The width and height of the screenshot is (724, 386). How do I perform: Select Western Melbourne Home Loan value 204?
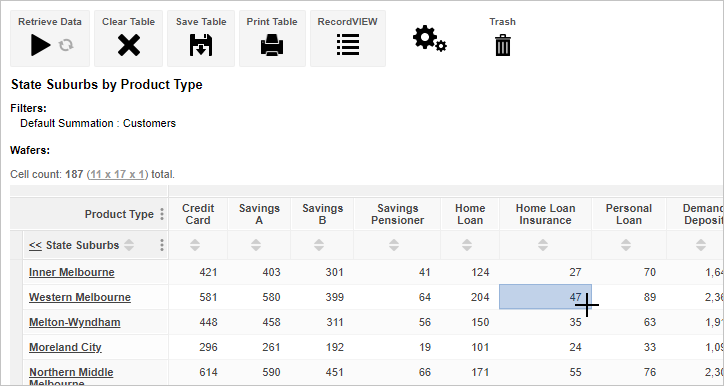point(480,297)
